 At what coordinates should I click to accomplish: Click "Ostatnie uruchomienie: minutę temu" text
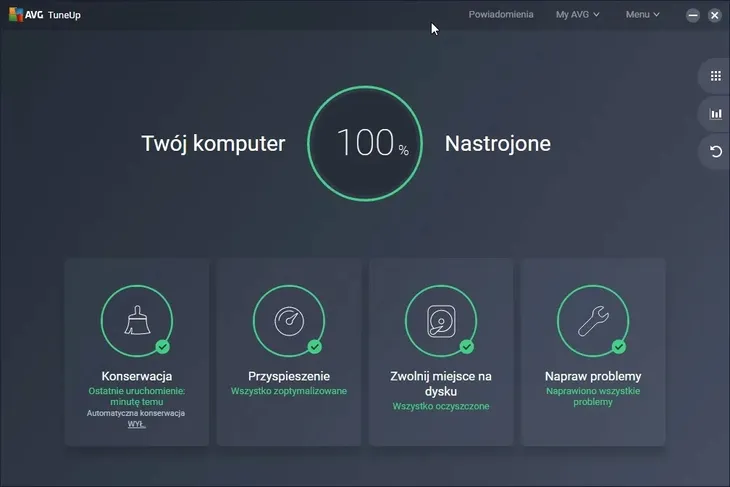point(137,396)
